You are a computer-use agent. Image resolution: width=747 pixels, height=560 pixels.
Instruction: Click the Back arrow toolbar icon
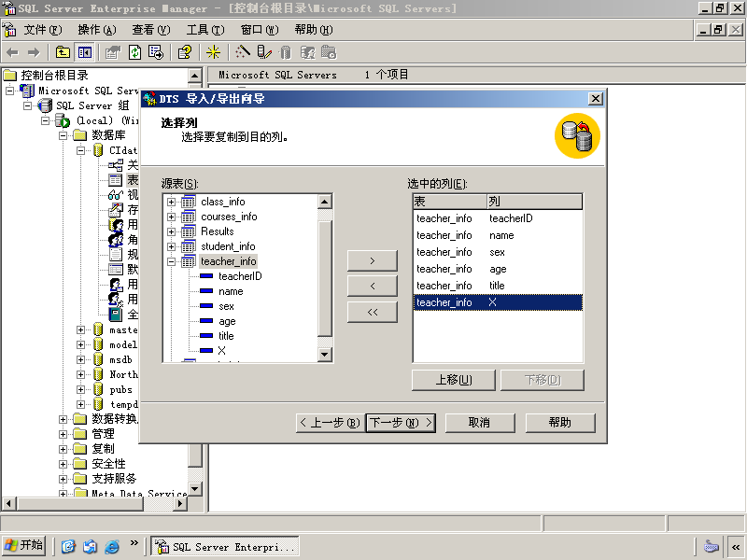[x=12, y=52]
